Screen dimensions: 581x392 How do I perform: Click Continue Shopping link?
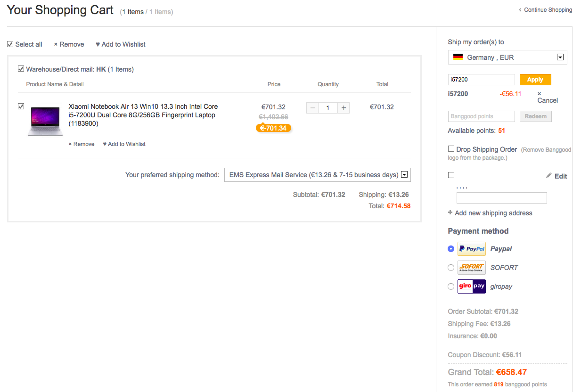click(x=546, y=10)
